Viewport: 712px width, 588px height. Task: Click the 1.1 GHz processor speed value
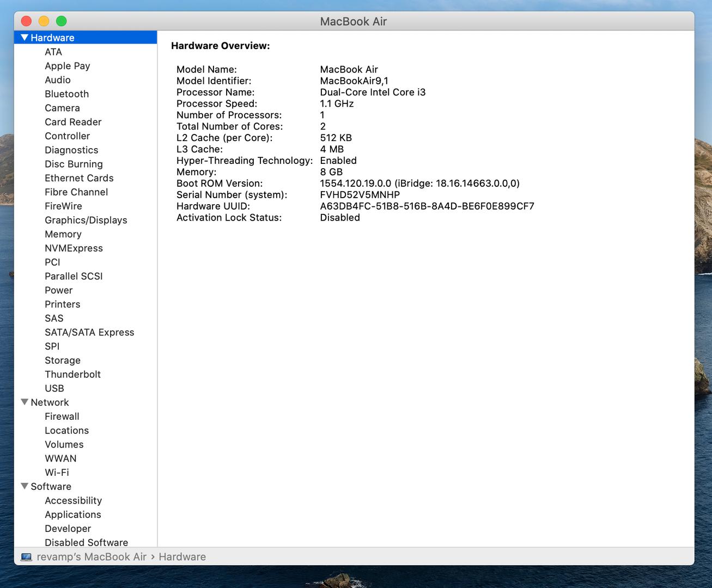pos(337,104)
